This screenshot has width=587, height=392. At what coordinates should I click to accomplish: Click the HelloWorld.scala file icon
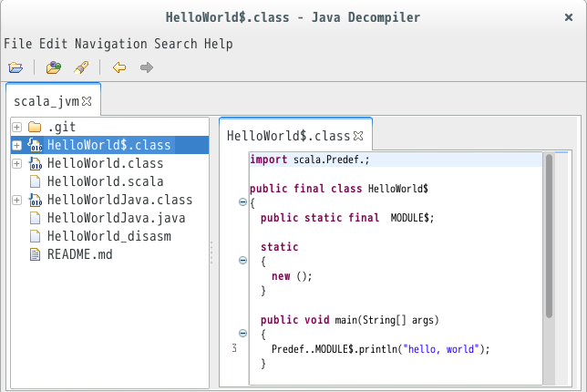(35, 181)
